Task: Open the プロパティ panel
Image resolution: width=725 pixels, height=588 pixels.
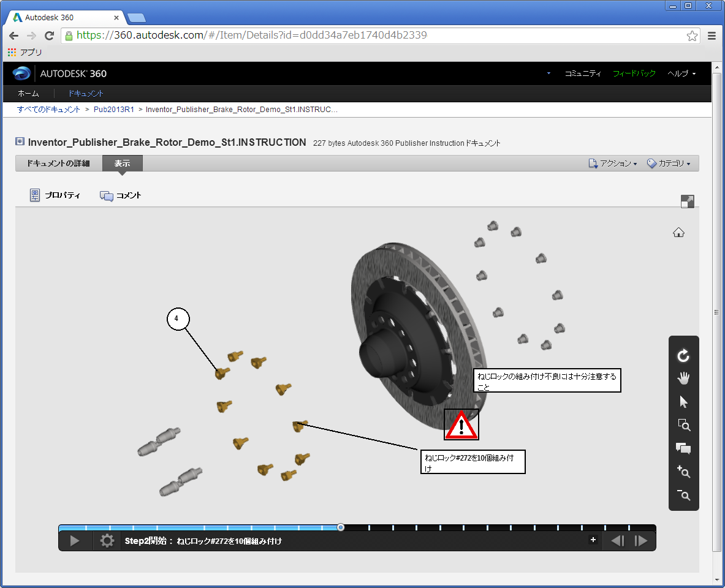Action: point(55,195)
